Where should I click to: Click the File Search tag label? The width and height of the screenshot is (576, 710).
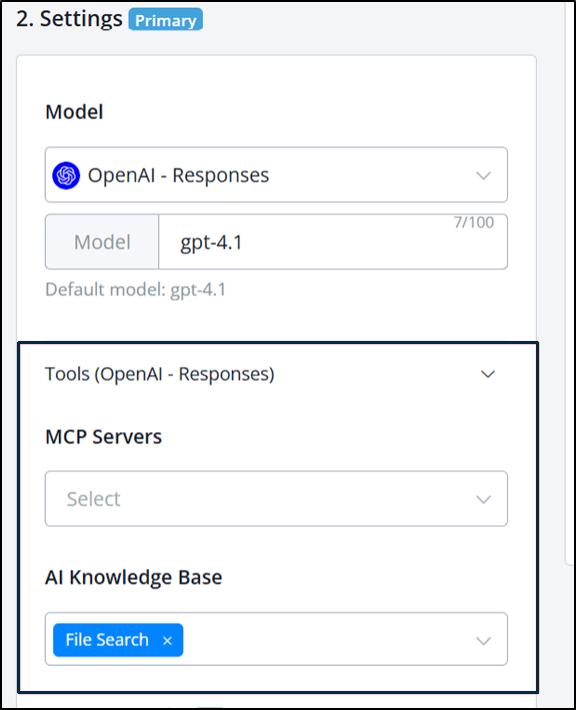click(x=107, y=640)
